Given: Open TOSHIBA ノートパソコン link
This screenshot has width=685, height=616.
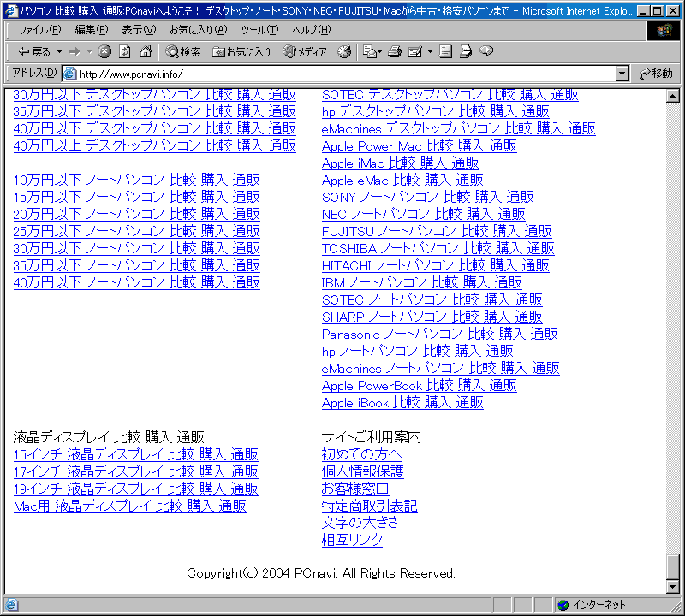Looking at the screenshot, I should [x=438, y=248].
